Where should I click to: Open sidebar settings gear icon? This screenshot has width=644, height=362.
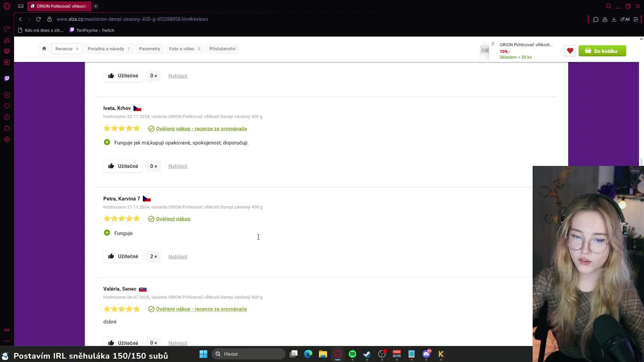click(x=7, y=139)
